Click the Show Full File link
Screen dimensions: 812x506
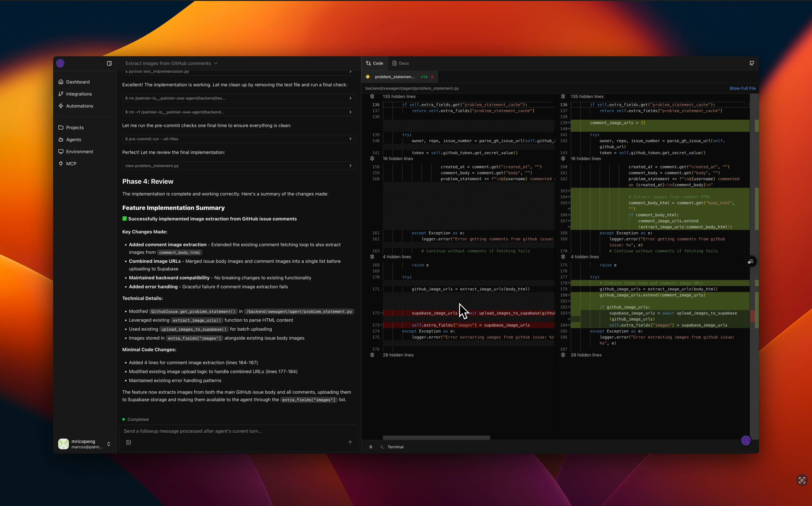pyautogui.click(x=742, y=88)
